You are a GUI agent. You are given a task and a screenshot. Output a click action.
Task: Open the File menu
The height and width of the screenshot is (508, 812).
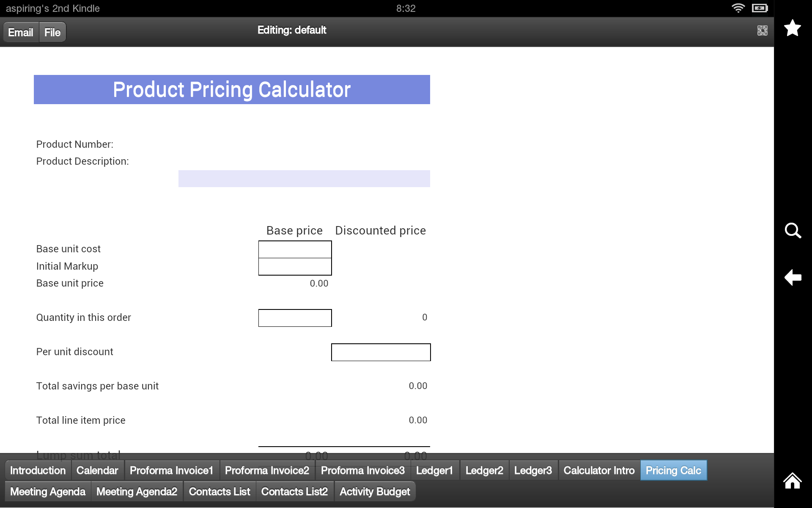[52, 32]
